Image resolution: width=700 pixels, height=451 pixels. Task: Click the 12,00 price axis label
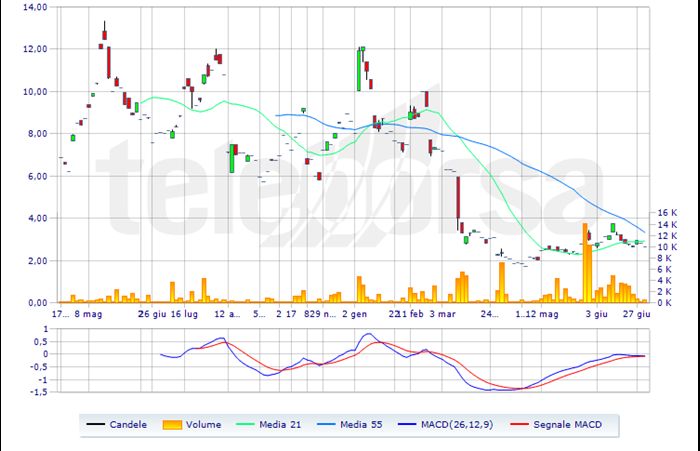point(35,49)
